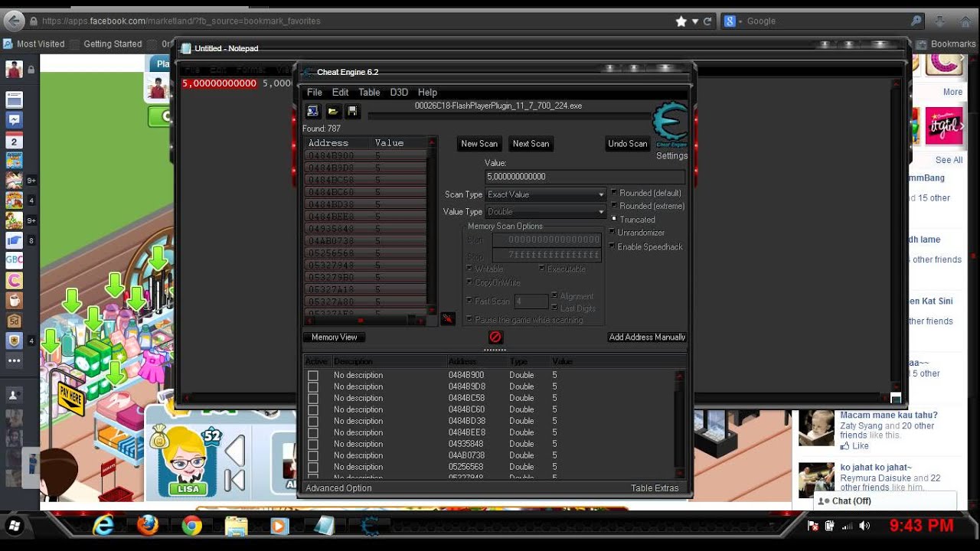This screenshot has height=551, width=980.
Task: Launch Chrome from the taskbar
Action: click(192, 525)
